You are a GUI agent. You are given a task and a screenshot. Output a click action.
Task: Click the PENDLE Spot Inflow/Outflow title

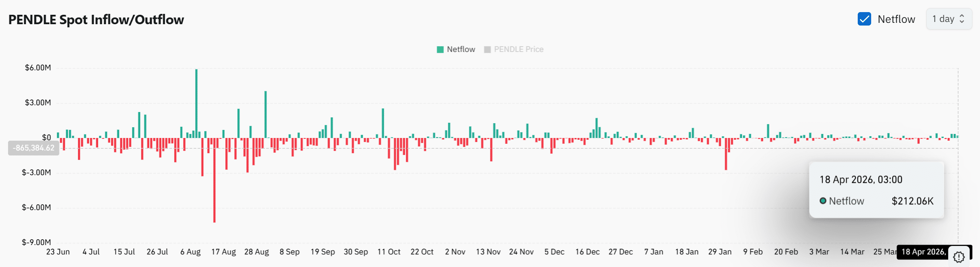click(96, 20)
